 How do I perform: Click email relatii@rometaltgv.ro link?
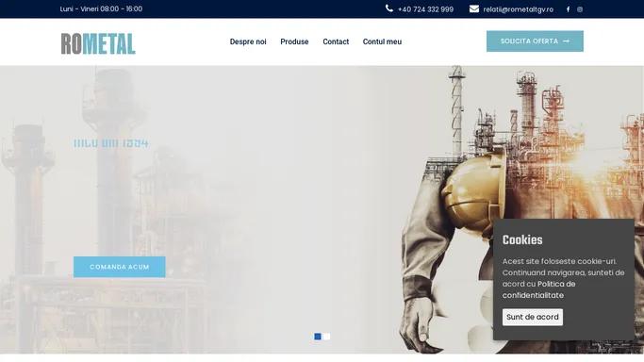tap(518, 9)
